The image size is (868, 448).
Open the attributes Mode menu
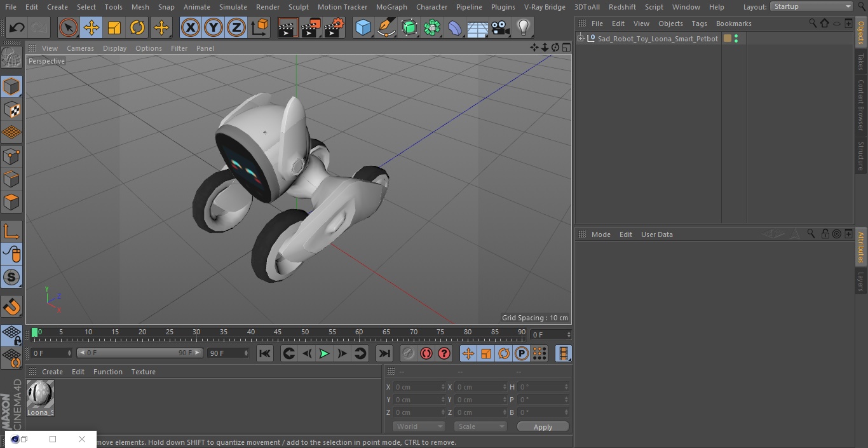tap(600, 234)
